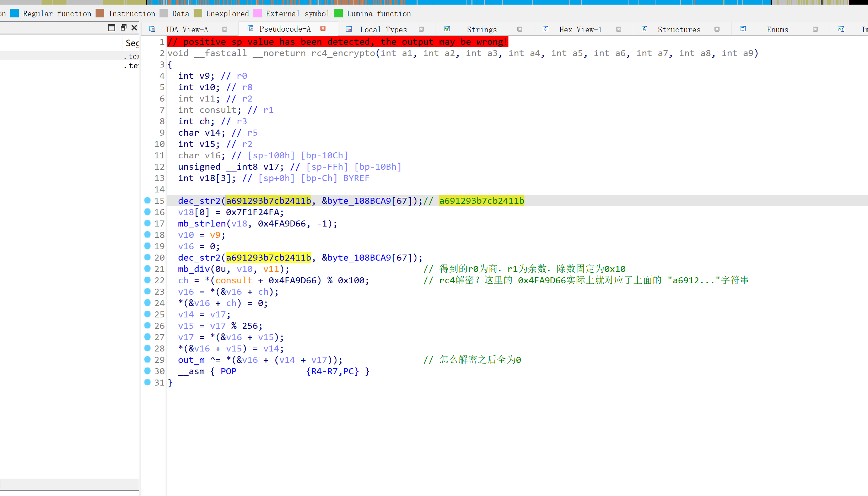
Task: Click mb_div function call on line 21
Action: 194,269
